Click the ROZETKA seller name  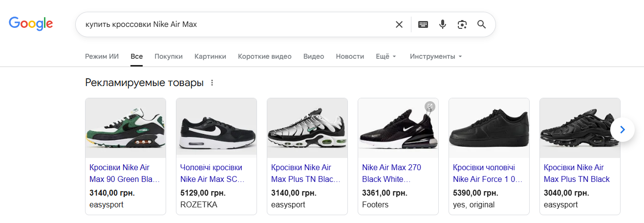[199, 205]
